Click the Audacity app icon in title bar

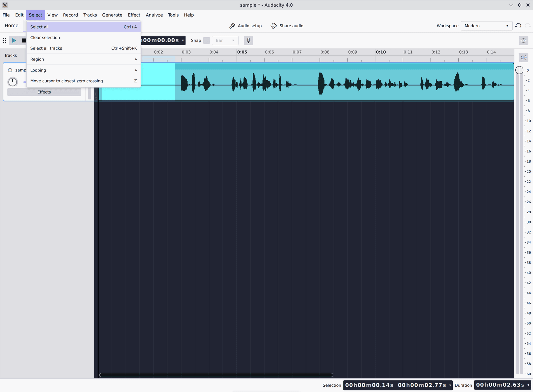(5, 5)
